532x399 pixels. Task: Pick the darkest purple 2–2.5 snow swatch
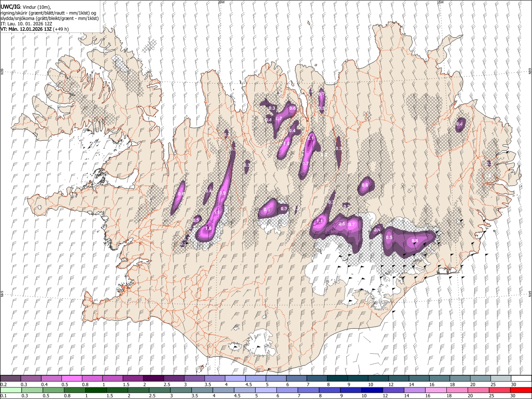click(153, 379)
